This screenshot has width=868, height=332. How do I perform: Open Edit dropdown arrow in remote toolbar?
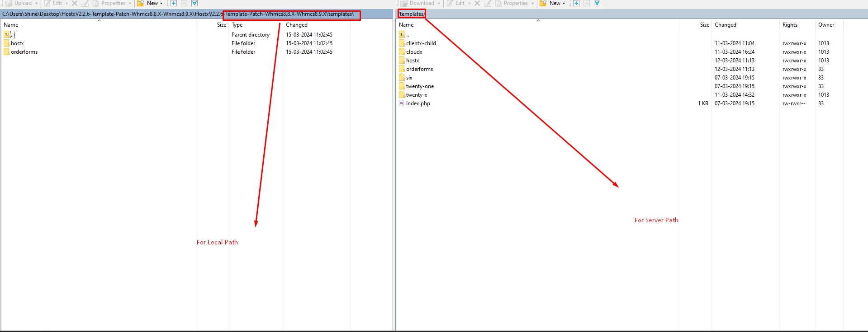coord(469,3)
